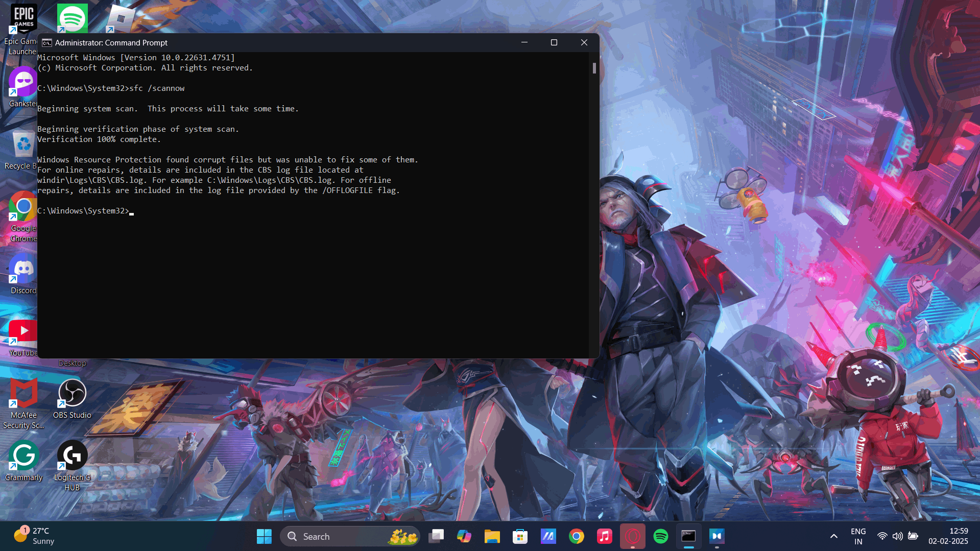The height and width of the screenshot is (551, 980).
Task: Click the volume speaker tray icon
Action: [897, 536]
